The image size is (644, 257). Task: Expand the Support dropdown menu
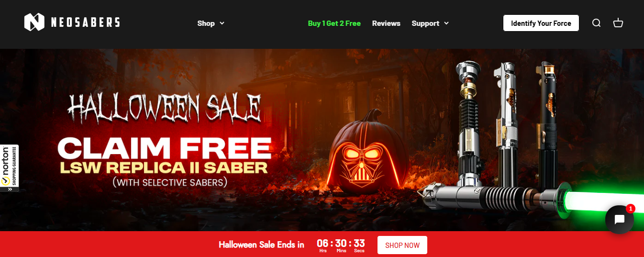[430, 23]
